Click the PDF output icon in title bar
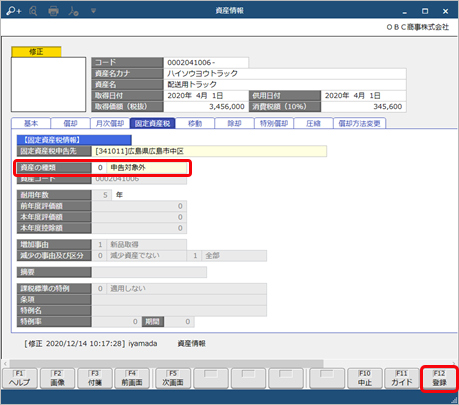The width and height of the screenshot is (459, 405). pyautogui.click(x=73, y=11)
